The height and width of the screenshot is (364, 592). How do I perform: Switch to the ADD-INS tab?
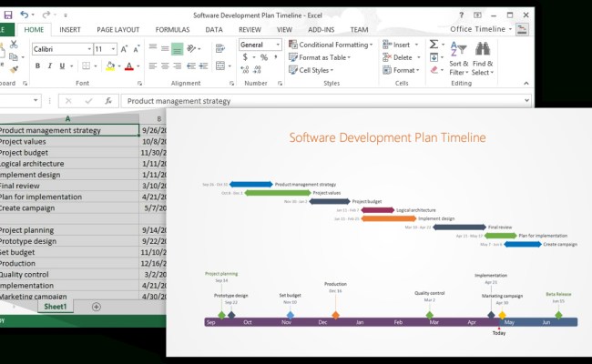(322, 30)
